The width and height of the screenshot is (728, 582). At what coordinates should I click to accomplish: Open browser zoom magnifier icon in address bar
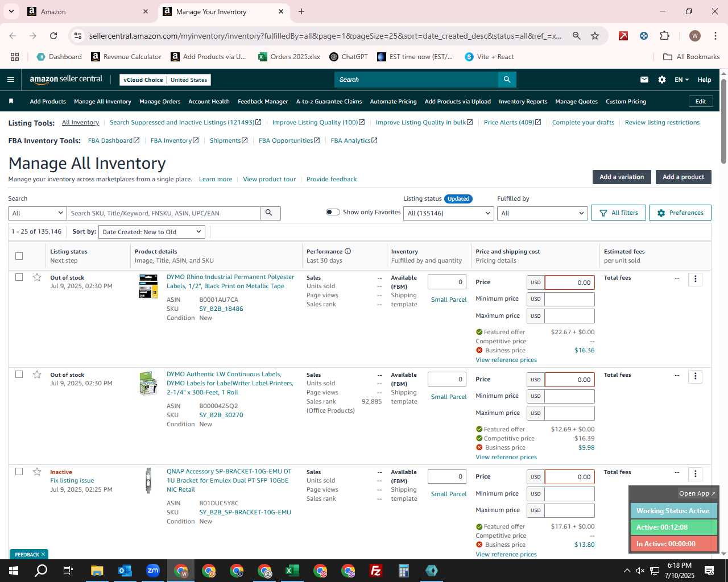tap(577, 36)
